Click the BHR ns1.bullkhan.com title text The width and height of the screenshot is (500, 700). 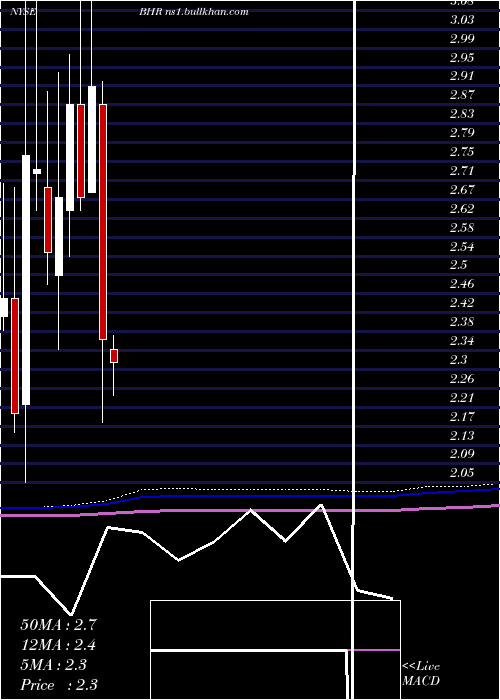click(193, 12)
